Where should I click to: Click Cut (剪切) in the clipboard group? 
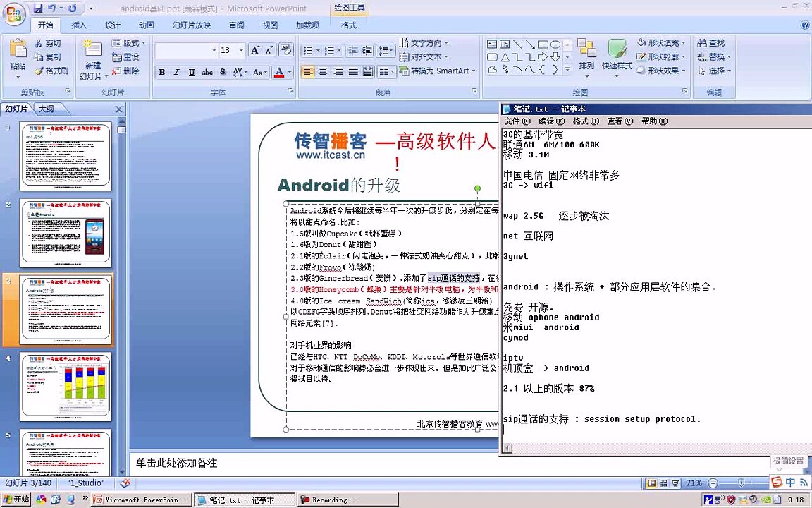[47, 43]
